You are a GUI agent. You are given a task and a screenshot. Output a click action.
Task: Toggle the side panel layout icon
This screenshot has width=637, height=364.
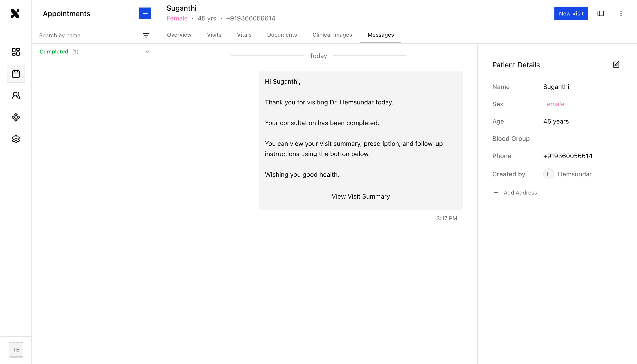pos(601,13)
